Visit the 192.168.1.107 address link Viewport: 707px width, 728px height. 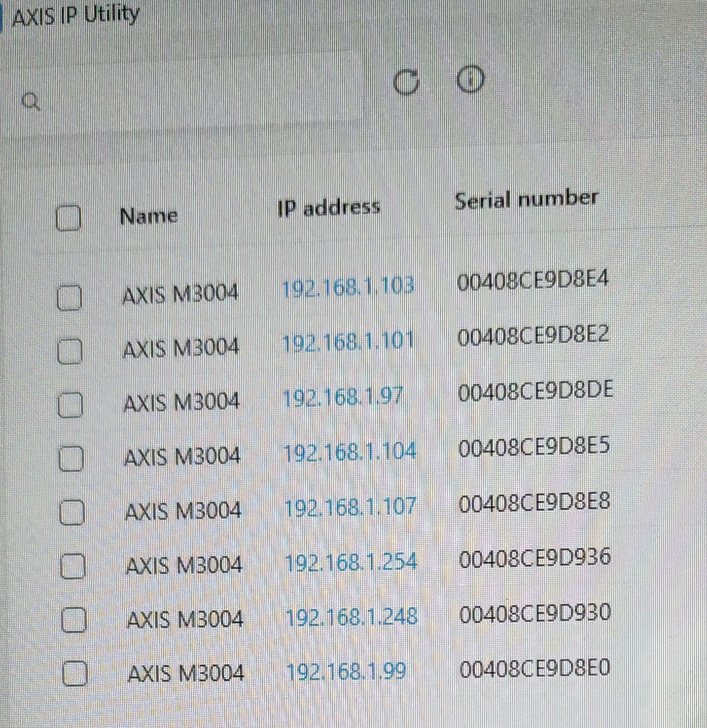click(350, 507)
